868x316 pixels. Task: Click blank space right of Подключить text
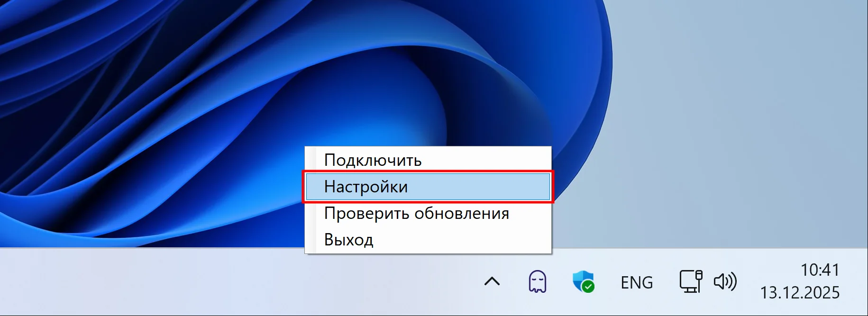coord(488,160)
